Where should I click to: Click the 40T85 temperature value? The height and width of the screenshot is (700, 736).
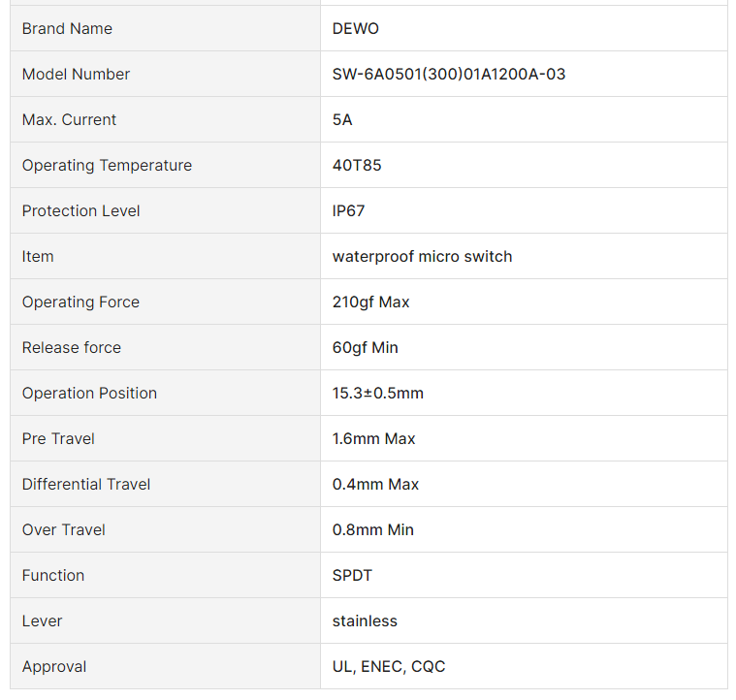click(x=357, y=166)
